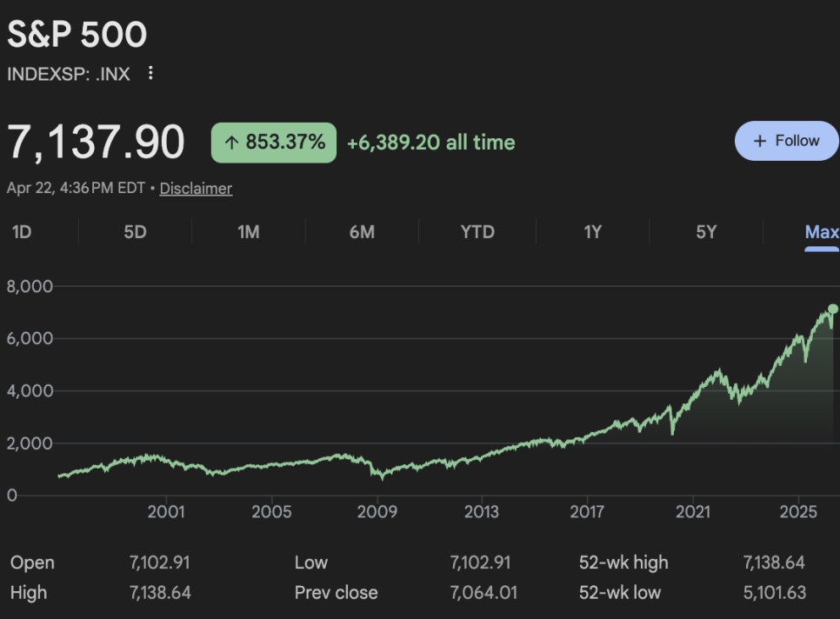Screen dimensions: 840x619
Task: Select the 5D time range tab
Action: (x=135, y=232)
